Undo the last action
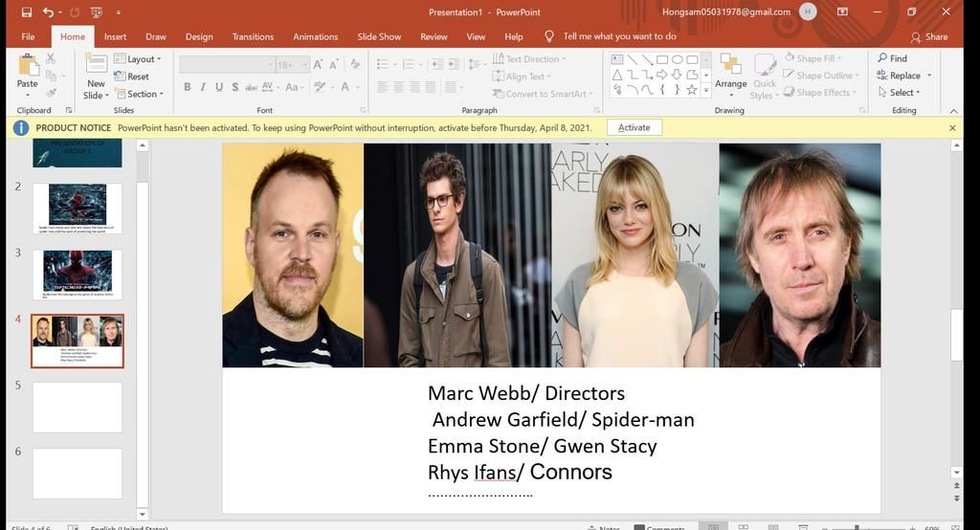 [x=48, y=11]
